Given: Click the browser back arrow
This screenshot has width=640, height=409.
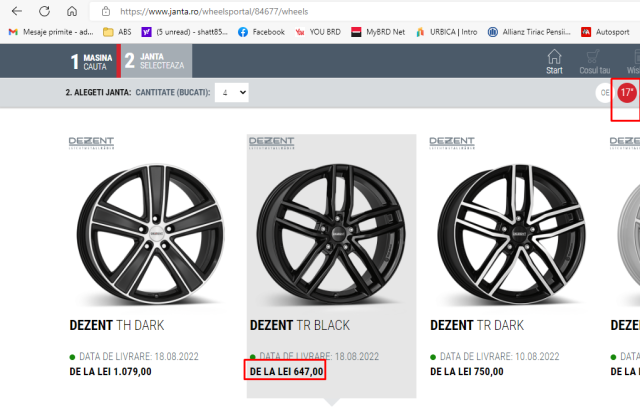Looking at the screenshot, I should point(17,11).
